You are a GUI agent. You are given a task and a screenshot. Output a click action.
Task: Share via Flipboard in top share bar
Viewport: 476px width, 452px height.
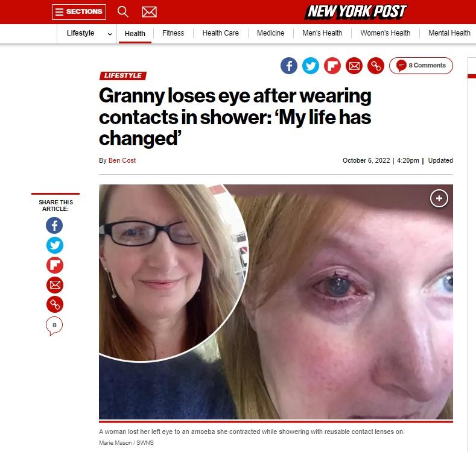pos(332,66)
